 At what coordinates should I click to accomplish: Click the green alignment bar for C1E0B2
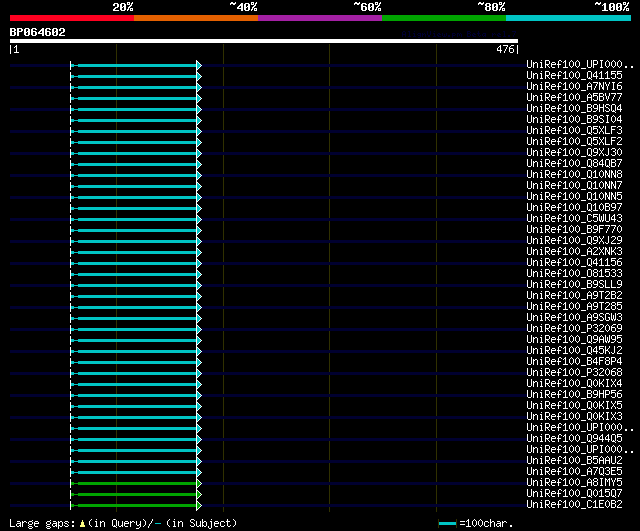pyautogui.click(x=136, y=506)
